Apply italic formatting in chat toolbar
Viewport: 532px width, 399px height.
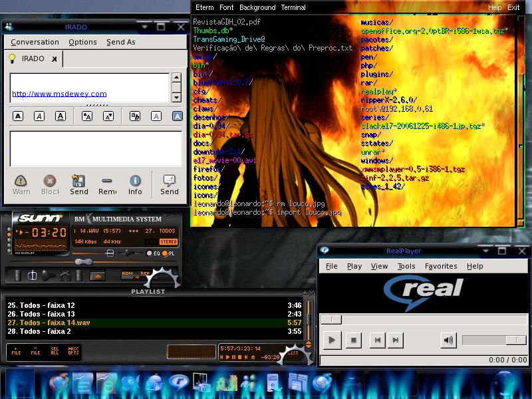click(x=39, y=116)
